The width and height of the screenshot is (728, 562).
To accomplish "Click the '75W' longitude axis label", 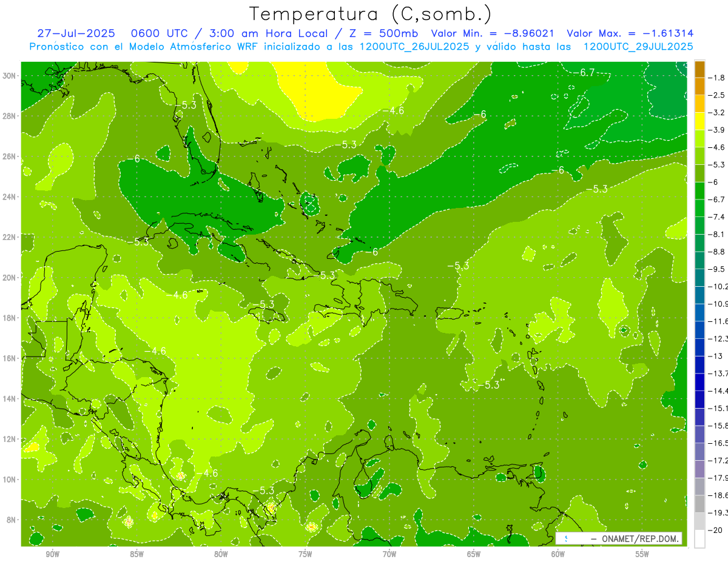I will pos(305,554).
